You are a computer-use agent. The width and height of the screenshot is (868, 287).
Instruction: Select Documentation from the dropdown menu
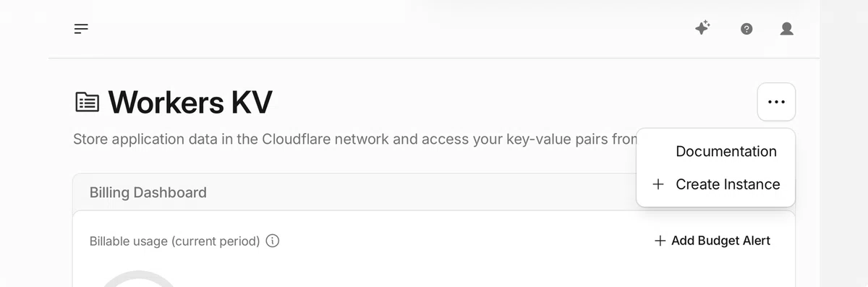[x=726, y=151]
